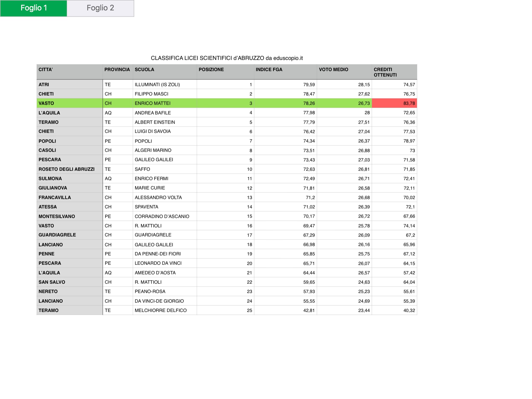Click the 57,42 credits value

(x=394, y=273)
